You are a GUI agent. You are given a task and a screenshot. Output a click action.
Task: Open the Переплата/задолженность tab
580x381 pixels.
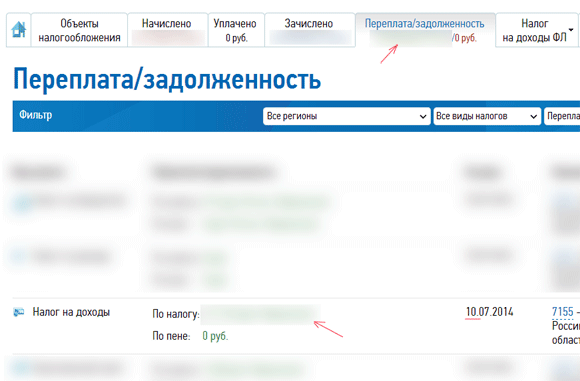tap(425, 30)
